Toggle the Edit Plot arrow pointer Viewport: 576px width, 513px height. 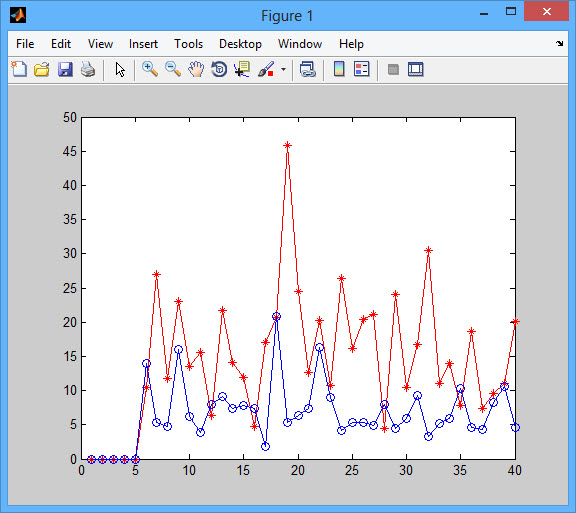tap(120, 69)
